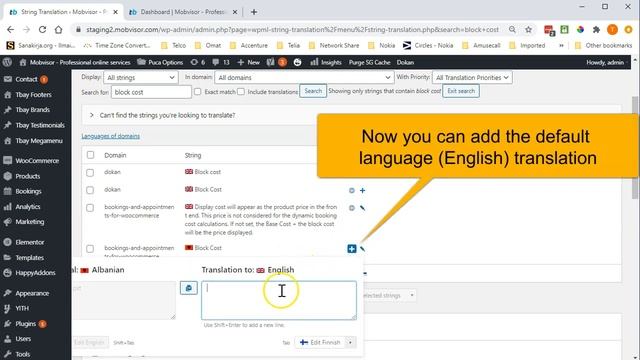Open the Dokan admin bar item

(x=405, y=62)
